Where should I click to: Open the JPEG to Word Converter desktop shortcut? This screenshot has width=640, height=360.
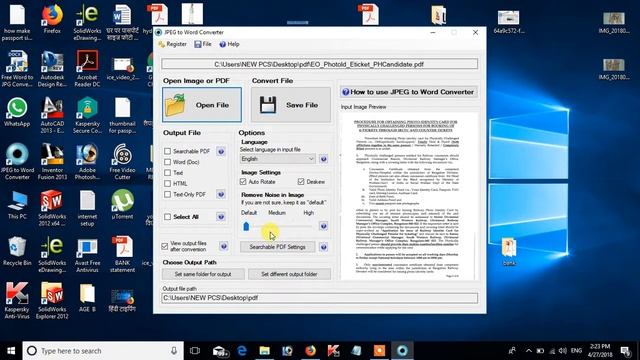click(17, 162)
